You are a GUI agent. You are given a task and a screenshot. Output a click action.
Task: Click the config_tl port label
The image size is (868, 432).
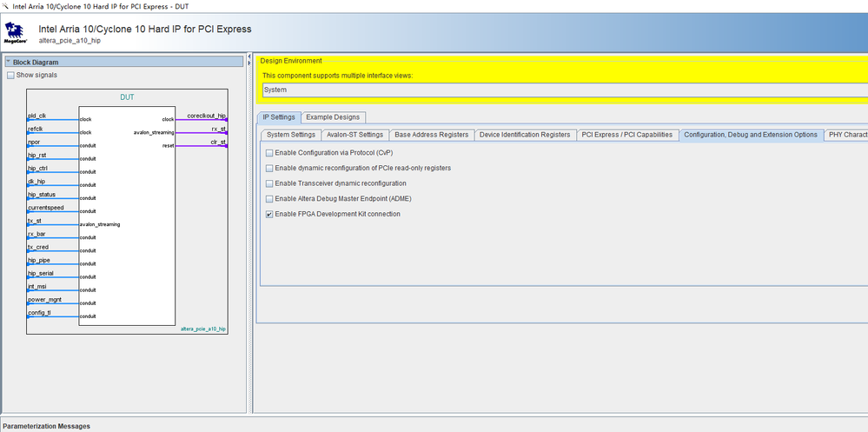pos(39,313)
